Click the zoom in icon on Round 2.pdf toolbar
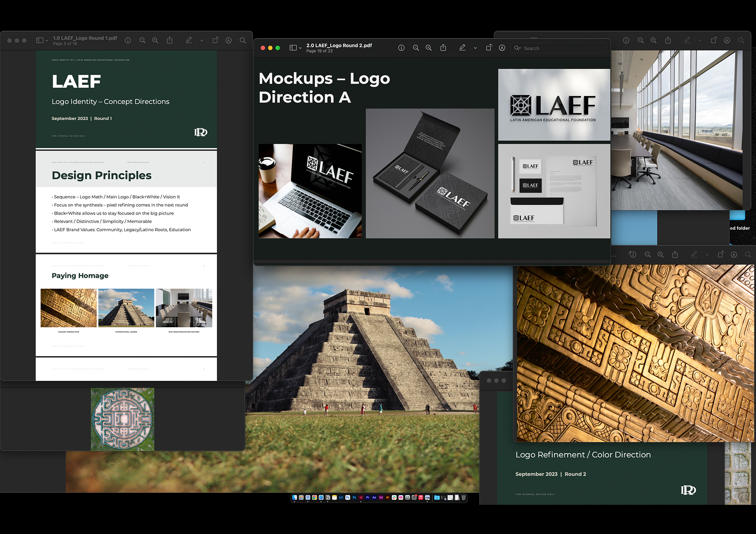The width and height of the screenshot is (756, 534). [428, 48]
